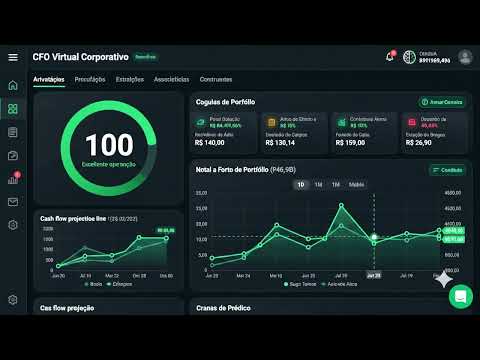The image size is (480, 360).
Task: Click the red icon on R$ 26,90 card
Action: [412, 122]
